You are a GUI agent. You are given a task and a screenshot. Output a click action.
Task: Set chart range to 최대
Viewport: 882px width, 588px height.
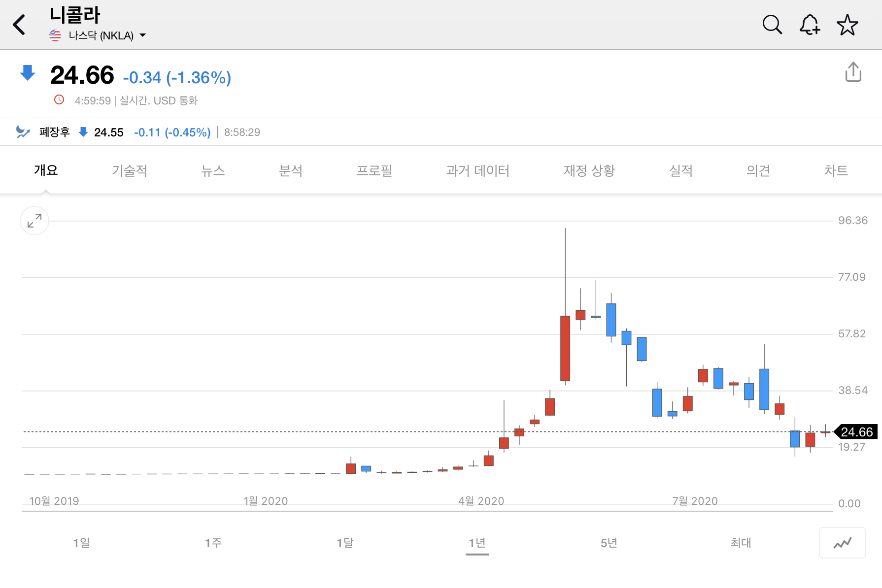(x=741, y=543)
